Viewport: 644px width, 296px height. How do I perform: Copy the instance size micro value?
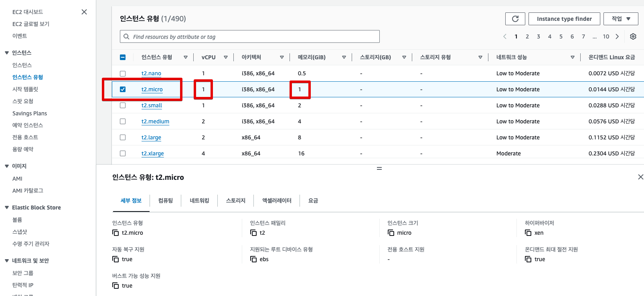(391, 233)
